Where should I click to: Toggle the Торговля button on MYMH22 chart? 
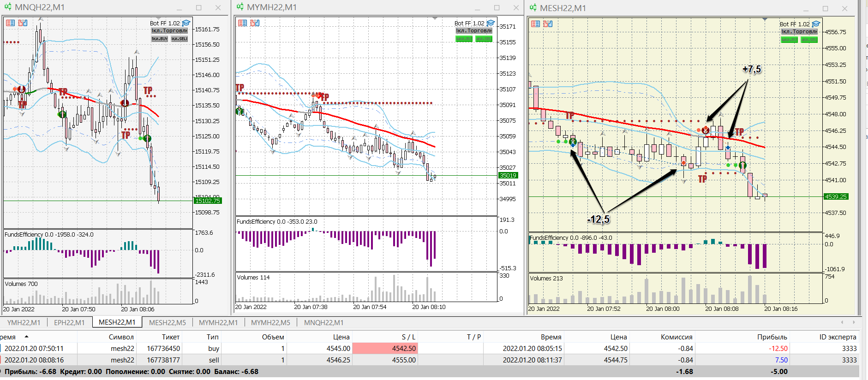pos(474,31)
